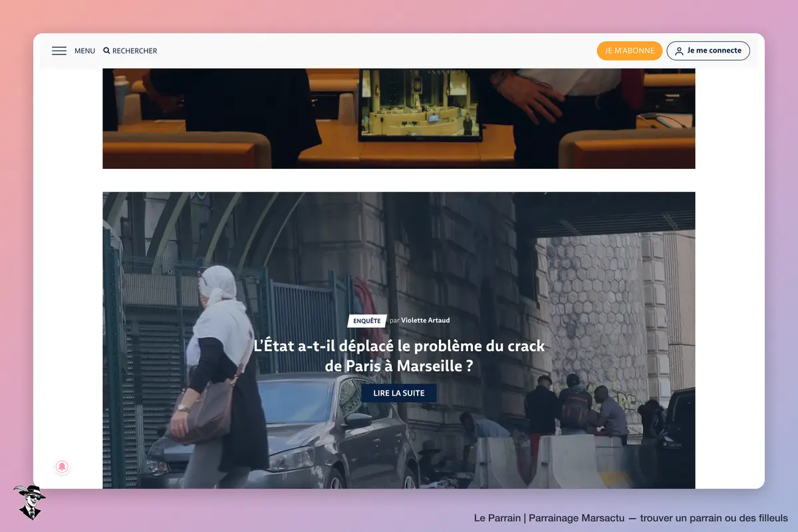The image size is (798, 532).
Task: Click the search magnifier icon
Action: point(106,51)
